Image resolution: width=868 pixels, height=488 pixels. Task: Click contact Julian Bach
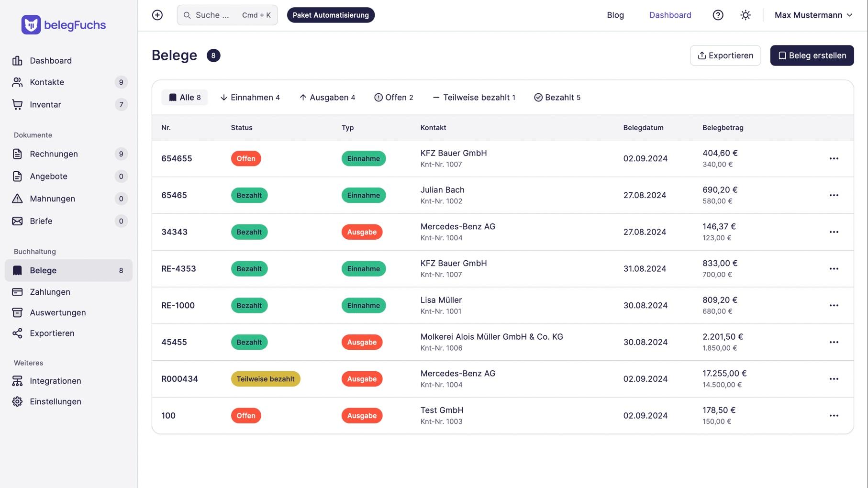coord(442,190)
